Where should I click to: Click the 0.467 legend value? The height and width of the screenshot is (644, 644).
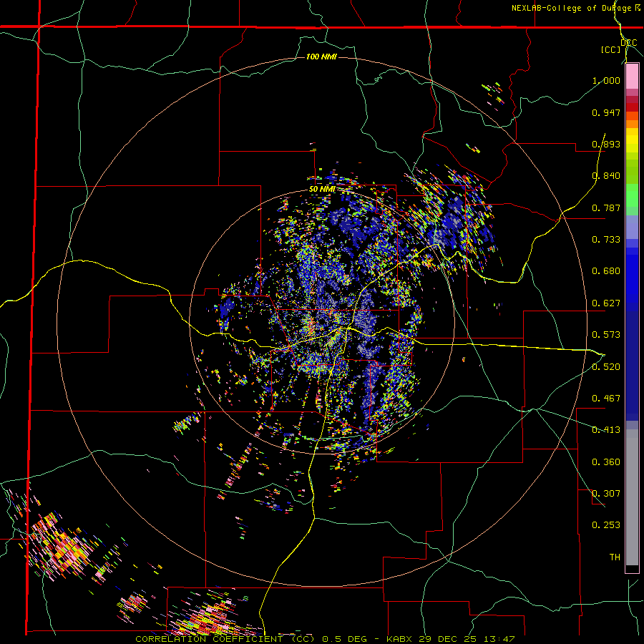click(x=606, y=399)
